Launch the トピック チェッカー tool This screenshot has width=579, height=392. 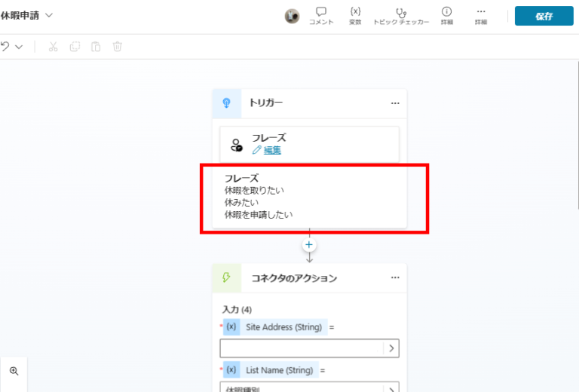pyautogui.click(x=401, y=16)
